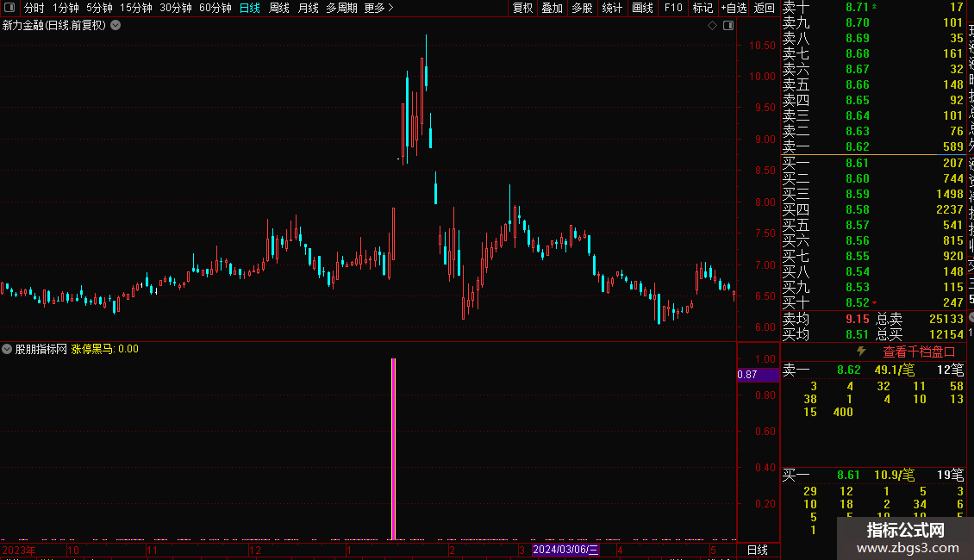Collapse the 股朋指标网 indicator panel

pyautogui.click(x=7, y=349)
